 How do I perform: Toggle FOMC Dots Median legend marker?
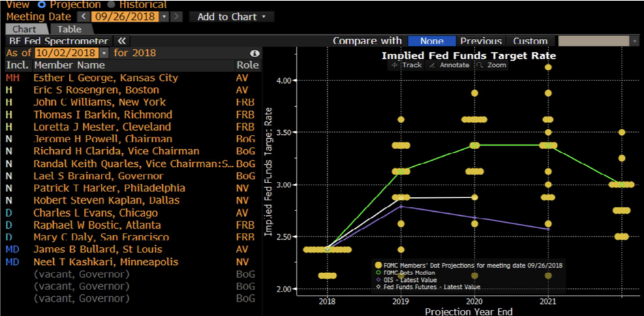click(377, 272)
